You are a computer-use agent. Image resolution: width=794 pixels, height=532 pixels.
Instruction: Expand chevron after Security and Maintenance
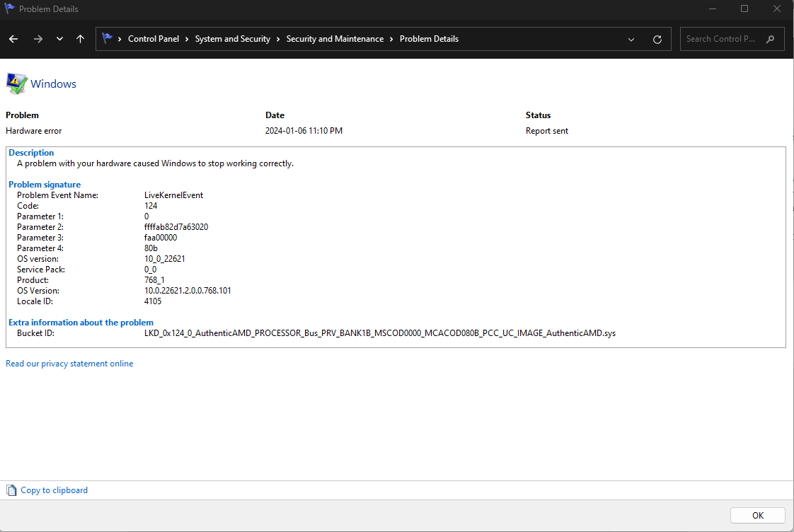[391, 39]
